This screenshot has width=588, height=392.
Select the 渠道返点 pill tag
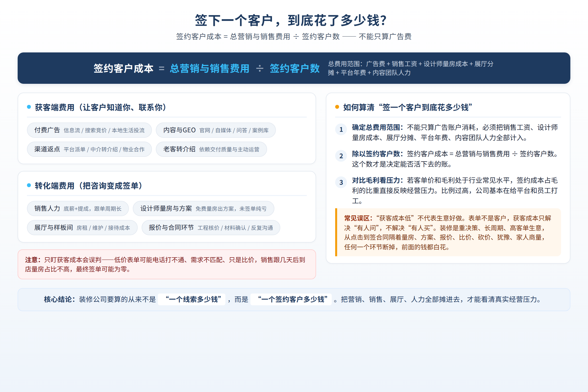tap(89, 149)
